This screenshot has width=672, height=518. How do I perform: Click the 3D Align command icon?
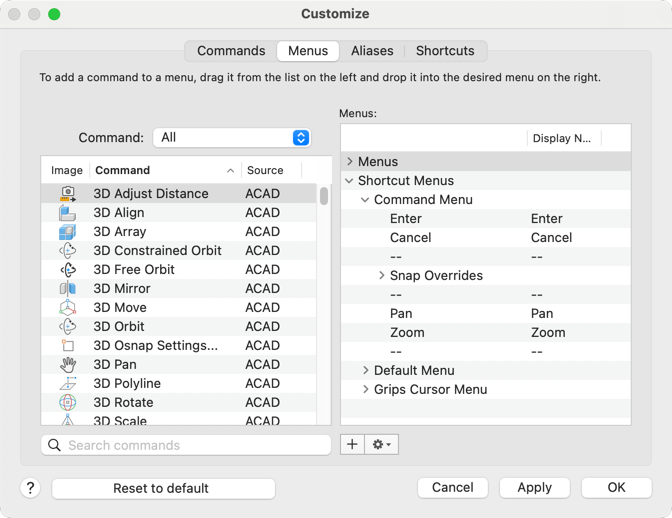[x=68, y=213]
